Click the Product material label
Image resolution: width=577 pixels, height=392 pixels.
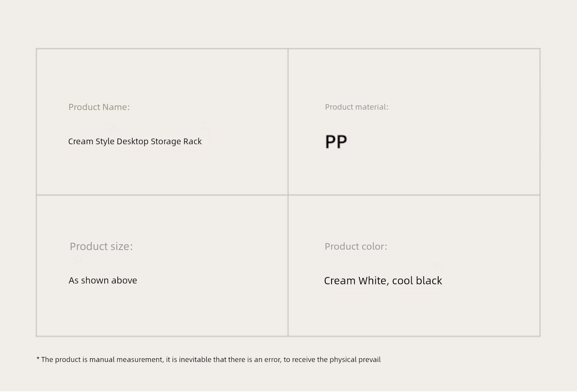point(357,107)
